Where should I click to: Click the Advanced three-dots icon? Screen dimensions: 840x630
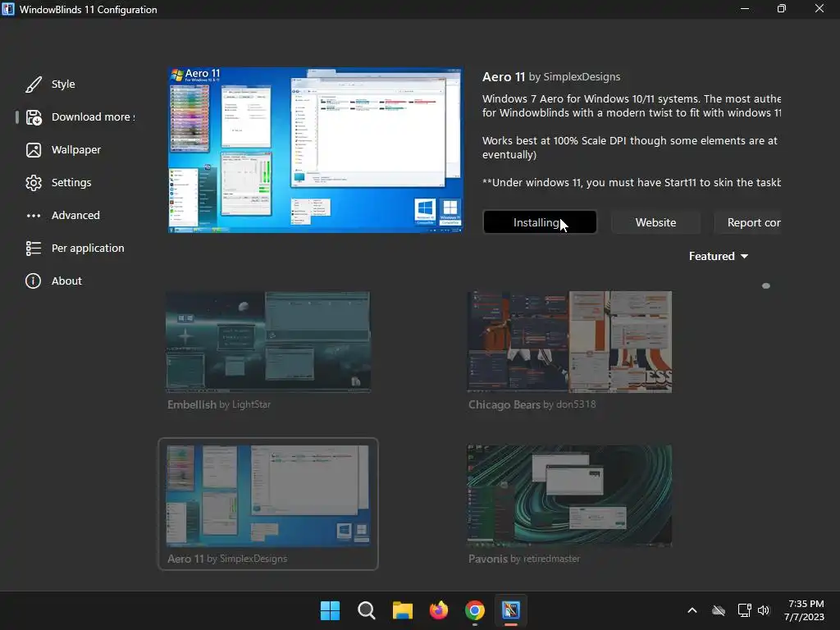(33, 216)
